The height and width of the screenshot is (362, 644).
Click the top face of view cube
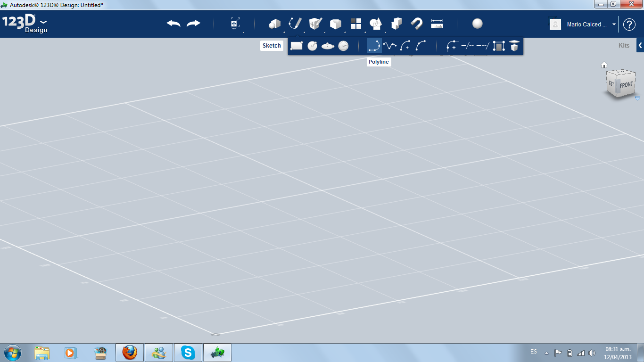pyautogui.click(x=621, y=72)
